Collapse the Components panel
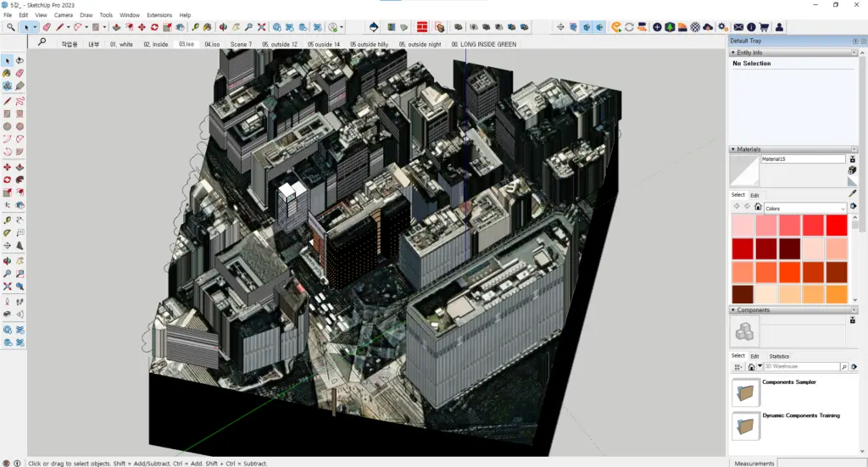The width and height of the screenshot is (868, 467). (733, 310)
